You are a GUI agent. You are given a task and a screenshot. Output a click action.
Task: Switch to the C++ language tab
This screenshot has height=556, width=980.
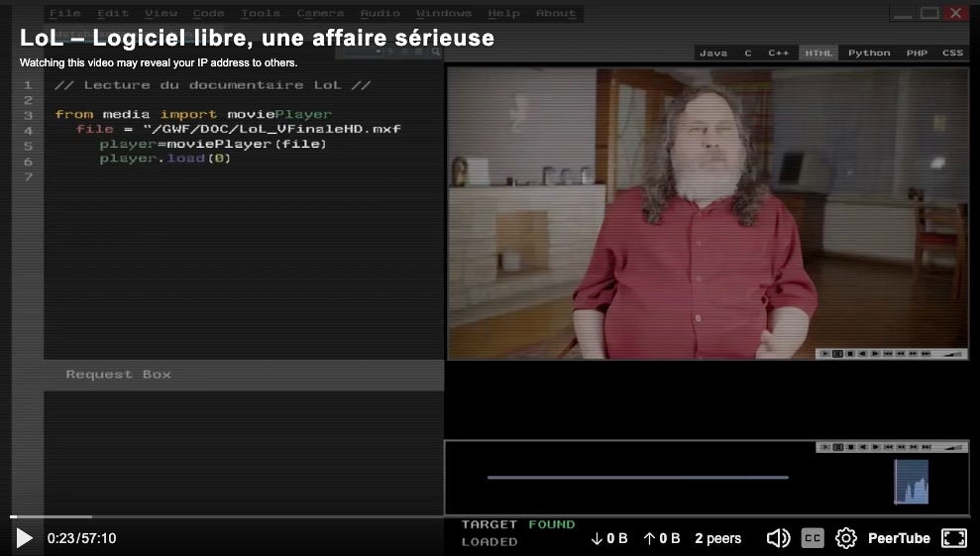tap(778, 54)
